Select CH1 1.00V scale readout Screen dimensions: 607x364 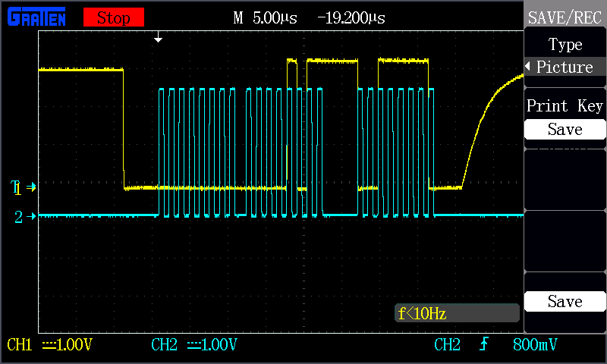pyautogui.click(x=49, y=344)
